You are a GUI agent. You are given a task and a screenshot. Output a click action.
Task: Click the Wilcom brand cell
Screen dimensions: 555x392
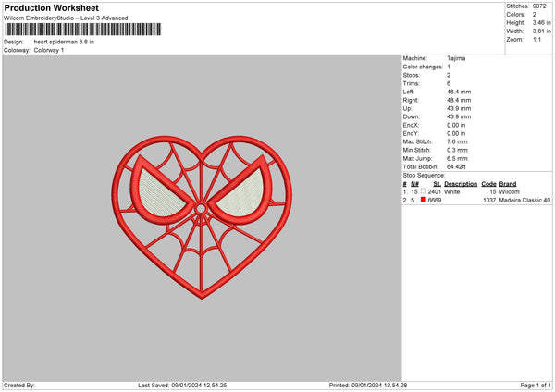click(x=509, y=191)
